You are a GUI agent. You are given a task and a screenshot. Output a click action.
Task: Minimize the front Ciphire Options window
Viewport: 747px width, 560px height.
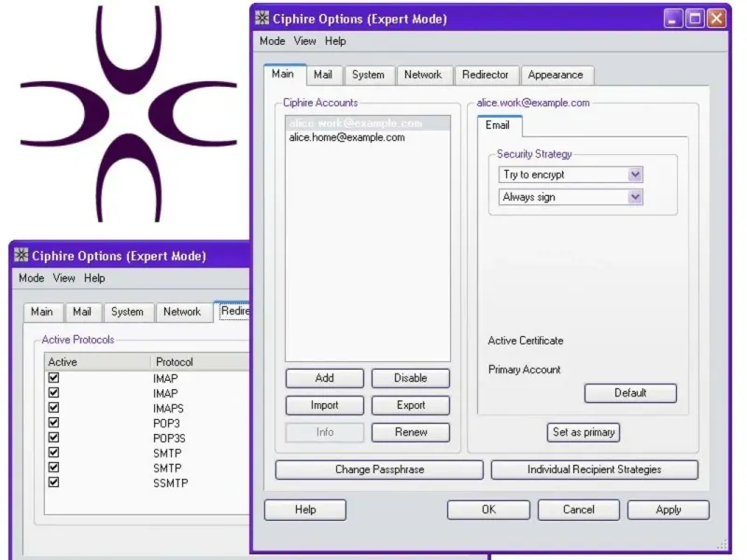tap(672, 19)
